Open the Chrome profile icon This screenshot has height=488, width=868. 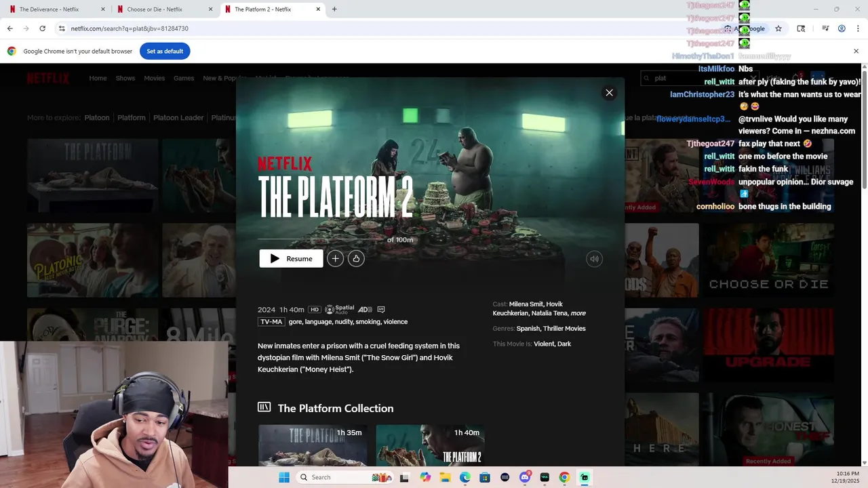pyautogui.click(x=842, y=28)
